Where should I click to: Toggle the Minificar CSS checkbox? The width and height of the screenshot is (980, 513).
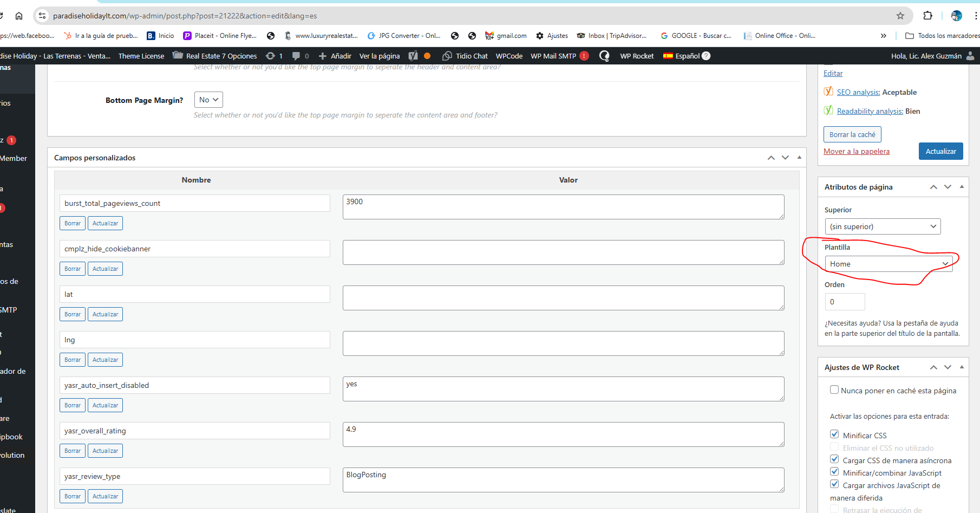tap(834, 434)
